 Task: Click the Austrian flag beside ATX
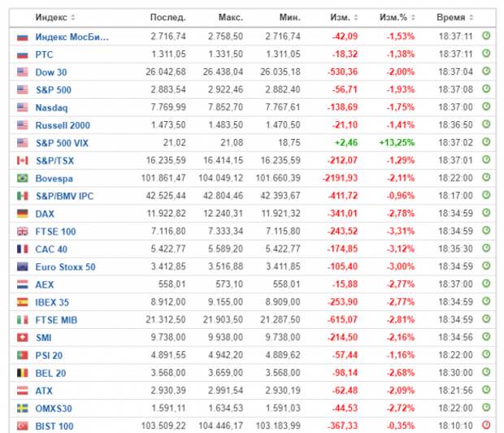23,391
